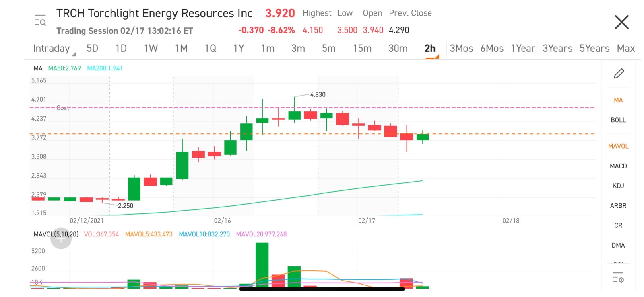Image resolution: width=644 pixels, height=297 pixels.
Task: Expand the Intraday dropdown
Action: tap(54, 49)
